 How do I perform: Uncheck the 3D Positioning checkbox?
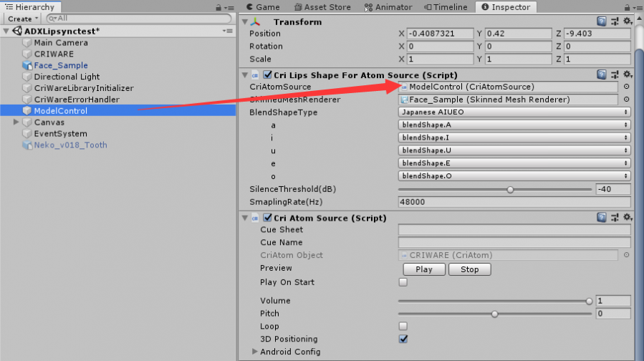(x=403, y=339)
